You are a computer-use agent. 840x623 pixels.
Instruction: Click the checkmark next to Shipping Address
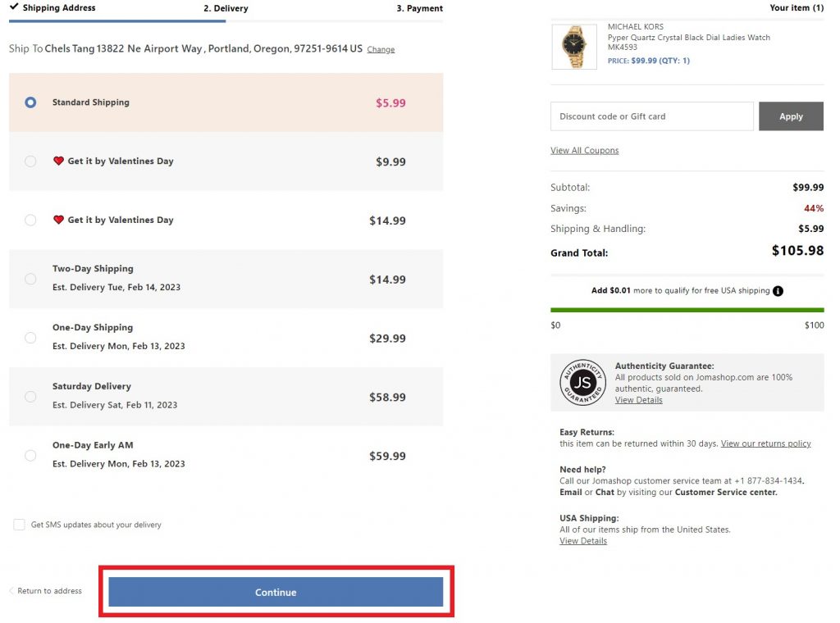coord(14,7)
